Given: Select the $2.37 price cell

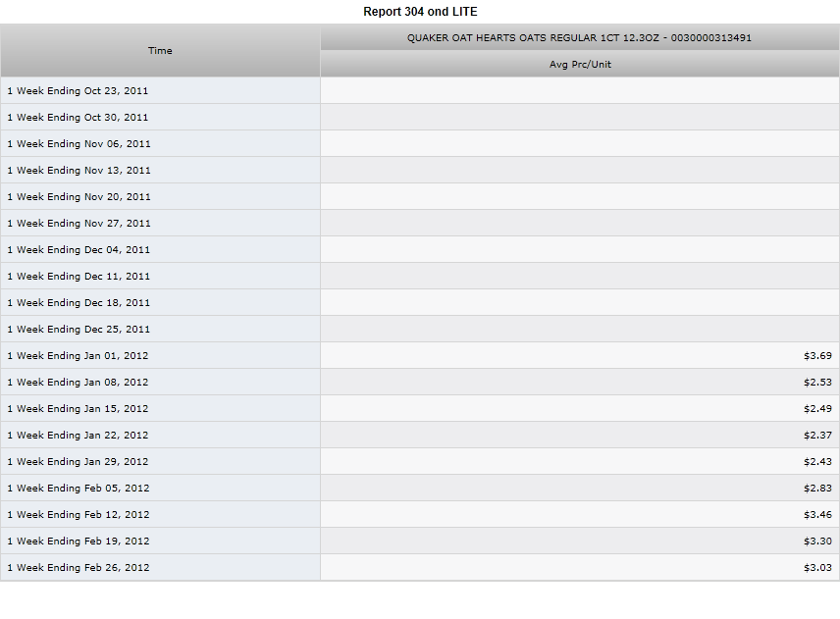Looking at the screenshot, I should (x=580, y=436).
